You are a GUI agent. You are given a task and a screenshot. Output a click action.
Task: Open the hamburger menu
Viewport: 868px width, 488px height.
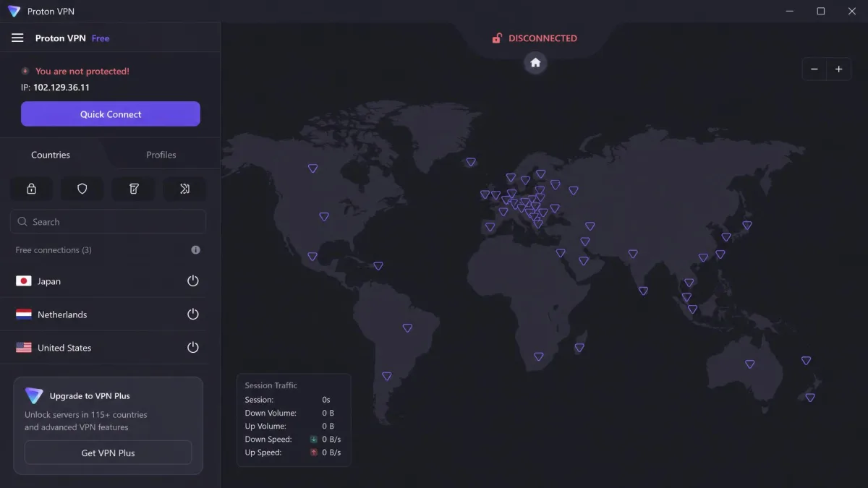coord(17,38)
